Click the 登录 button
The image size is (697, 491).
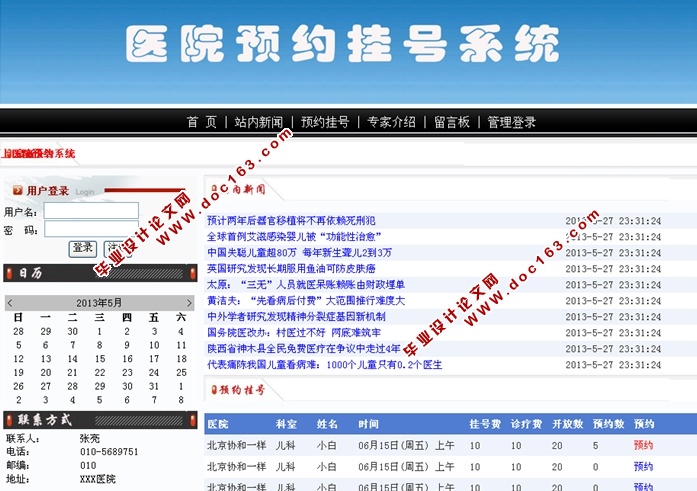click(x=83, y=248)
